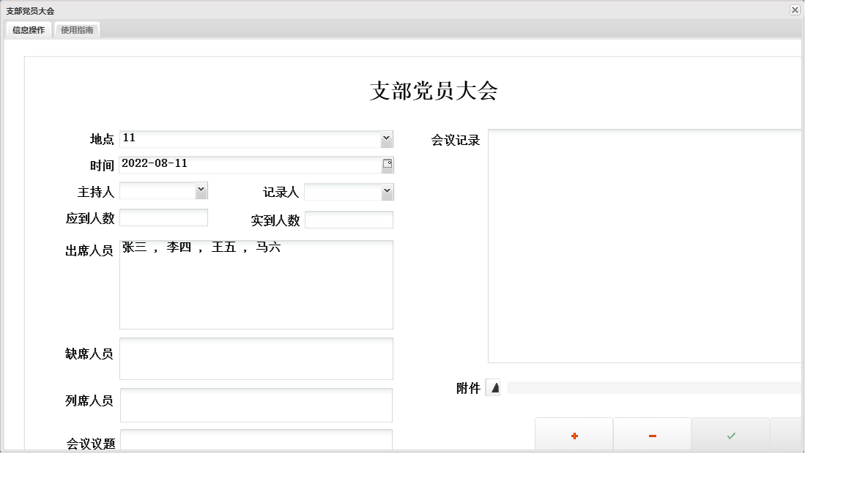The width and height of the screenshot is (868, 503).
Task: Click the black triangle attachment upload icon
Action: [494, 388]
